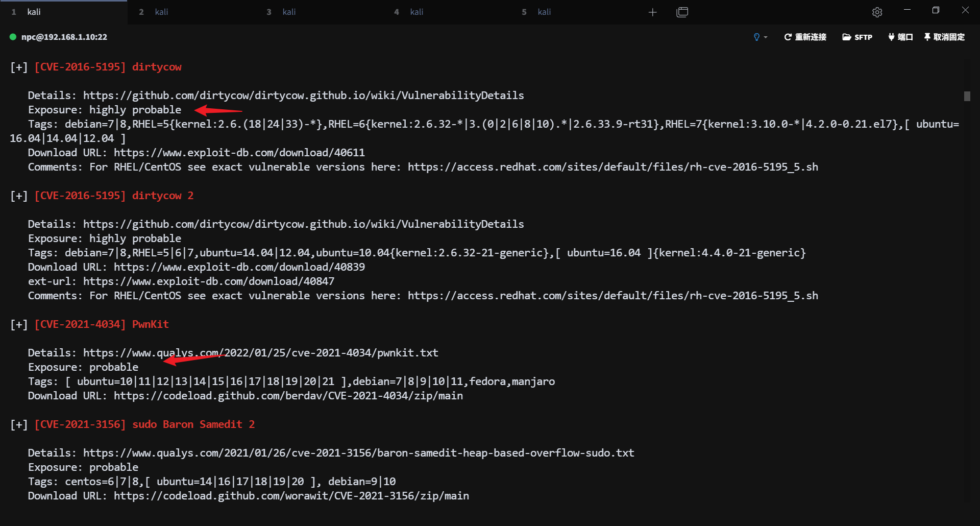Click the exploit-db download/40611 URL

239,153
